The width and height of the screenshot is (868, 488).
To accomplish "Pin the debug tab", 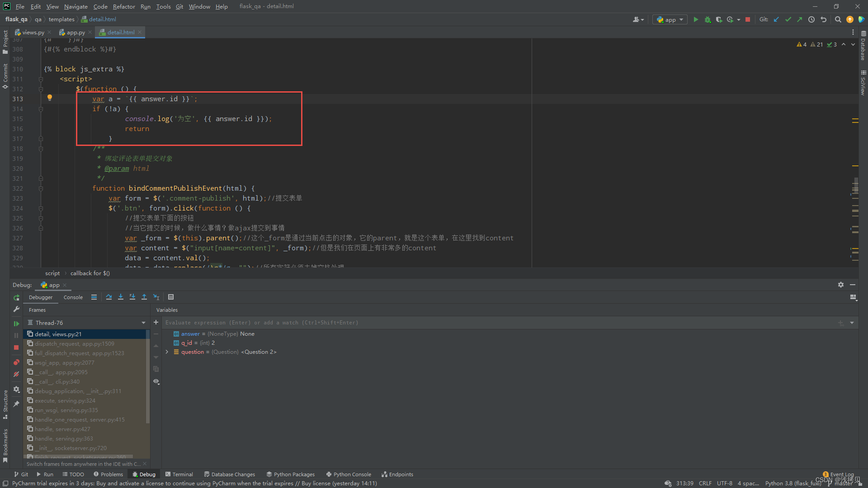I will pos(16,404).
